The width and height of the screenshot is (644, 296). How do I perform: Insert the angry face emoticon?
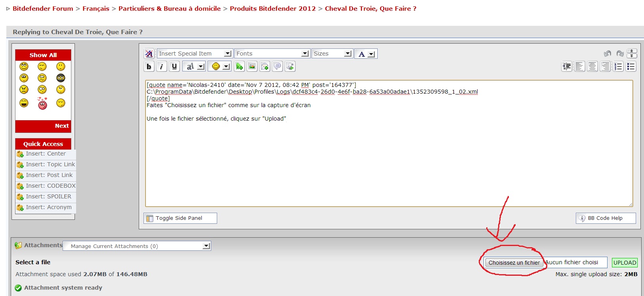pyautogui.click(x=24, y=90)
